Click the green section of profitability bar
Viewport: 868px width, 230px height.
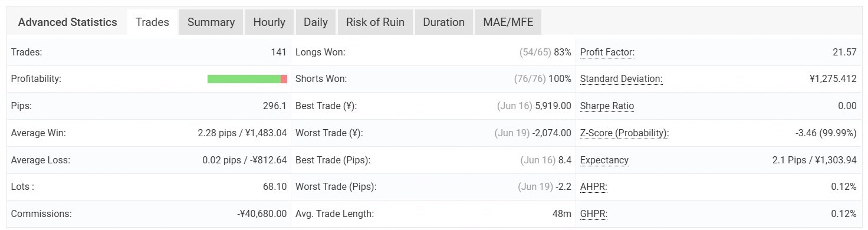tap(244, 79)
